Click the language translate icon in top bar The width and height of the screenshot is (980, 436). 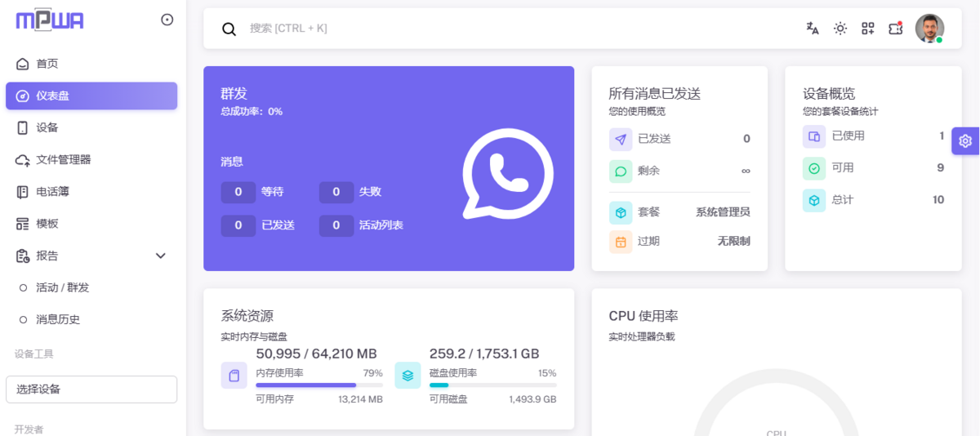point(813,29)
